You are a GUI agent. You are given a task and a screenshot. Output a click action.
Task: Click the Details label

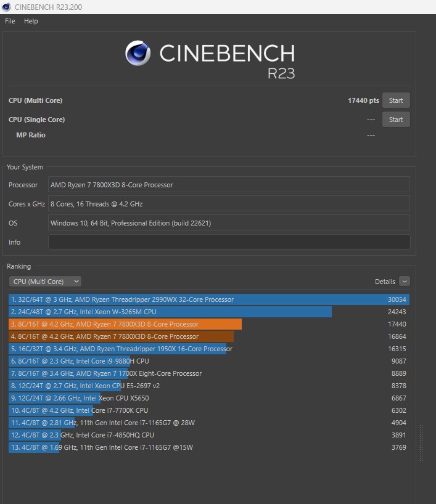[x=385, y=282]
